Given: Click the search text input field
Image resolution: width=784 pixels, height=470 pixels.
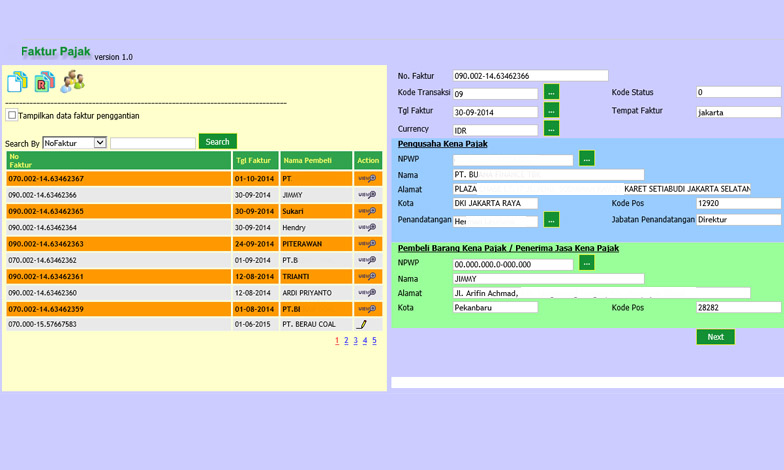Looking at the screenshot, I should tap(152, 143).
